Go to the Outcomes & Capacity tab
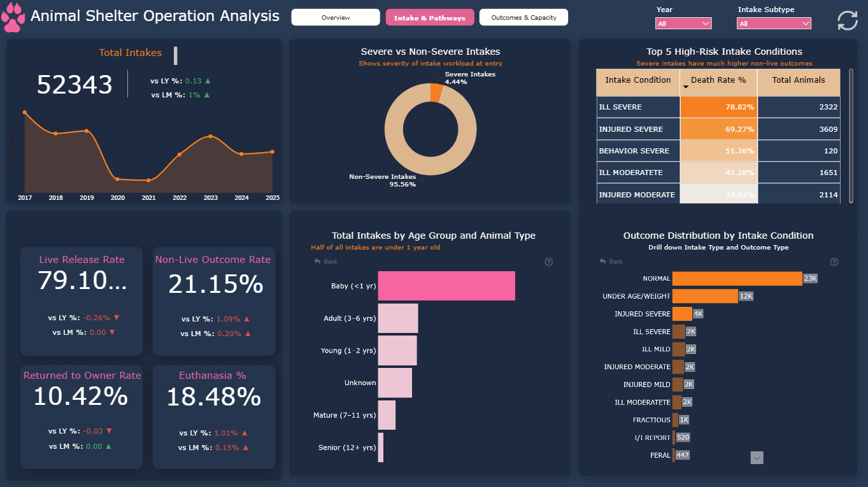Viewport: 868px width, 487px height. point(523,18)
